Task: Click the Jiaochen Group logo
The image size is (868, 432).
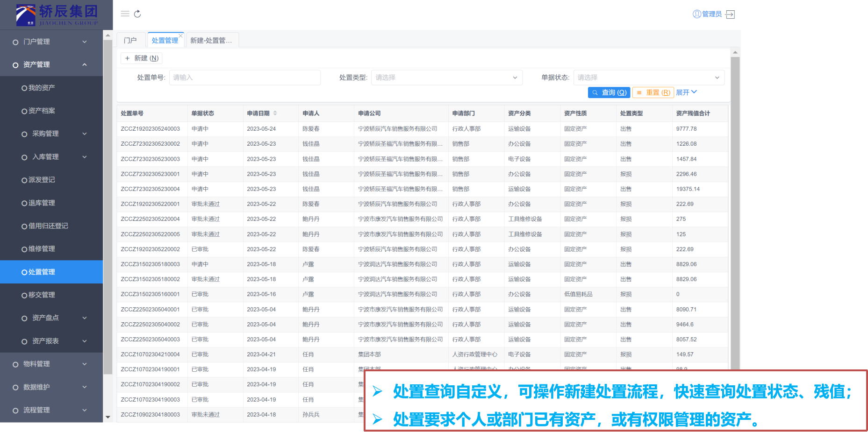Action: pyautogui.click(x=57, y=15)
